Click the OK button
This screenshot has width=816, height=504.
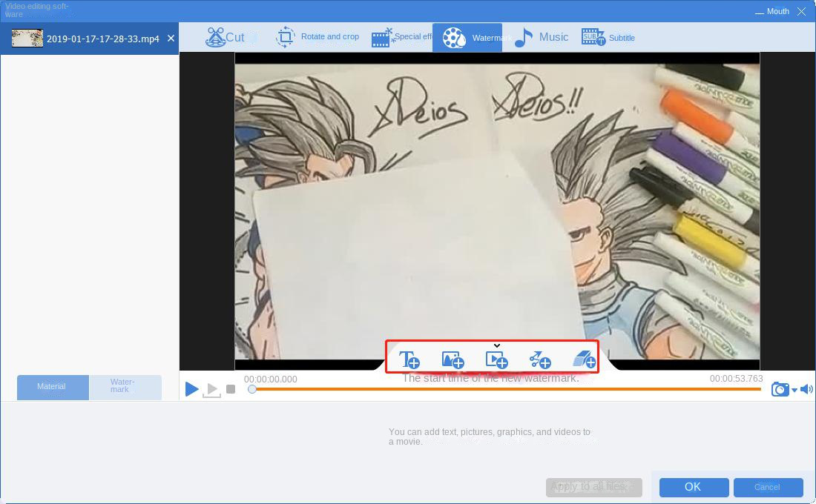point(693,487)
